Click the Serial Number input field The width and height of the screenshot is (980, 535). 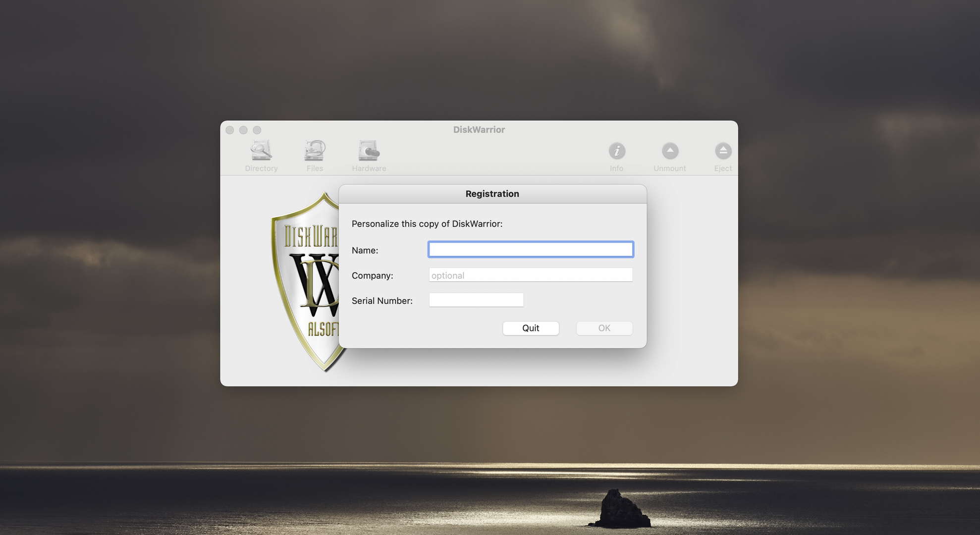click(476, 300)
